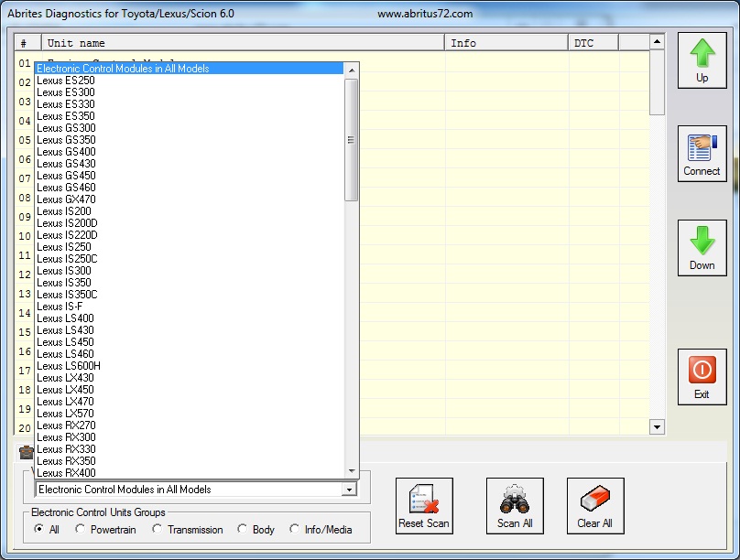Choose Lexus IS350C entry
The image size is (740, 560).
(x=190, y=295)
